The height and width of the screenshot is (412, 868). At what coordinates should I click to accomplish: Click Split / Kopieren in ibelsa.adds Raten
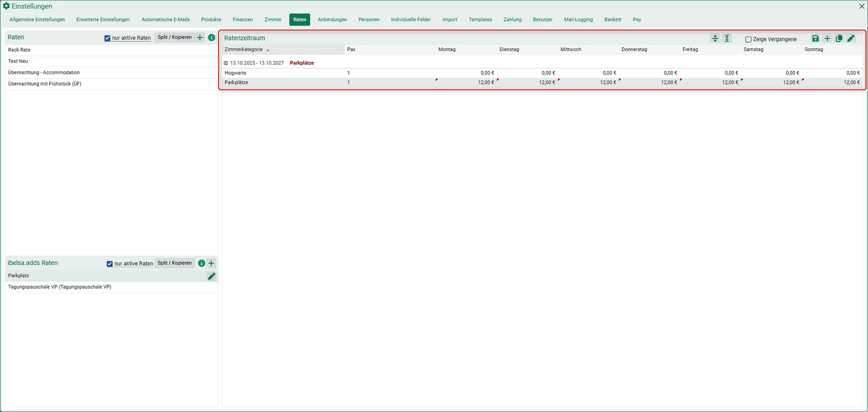coord(175,263)
